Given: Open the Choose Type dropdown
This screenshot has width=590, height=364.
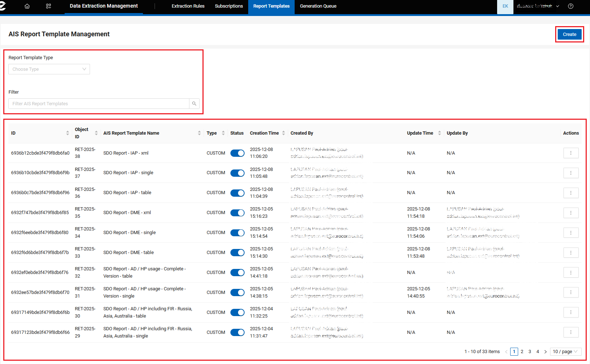Looking at the screenshot, I should pos(49,69).
